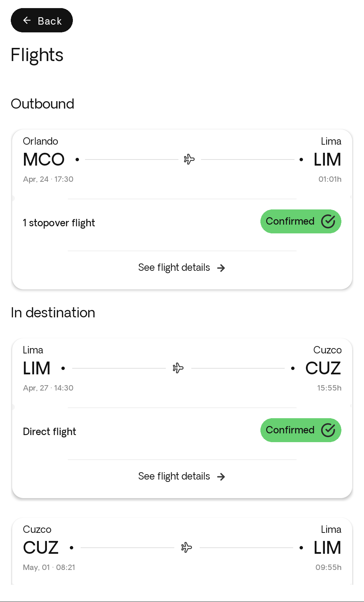Click the In destination section heading
This screenshot has width=364, height=602.
click(x=53, y=313)
